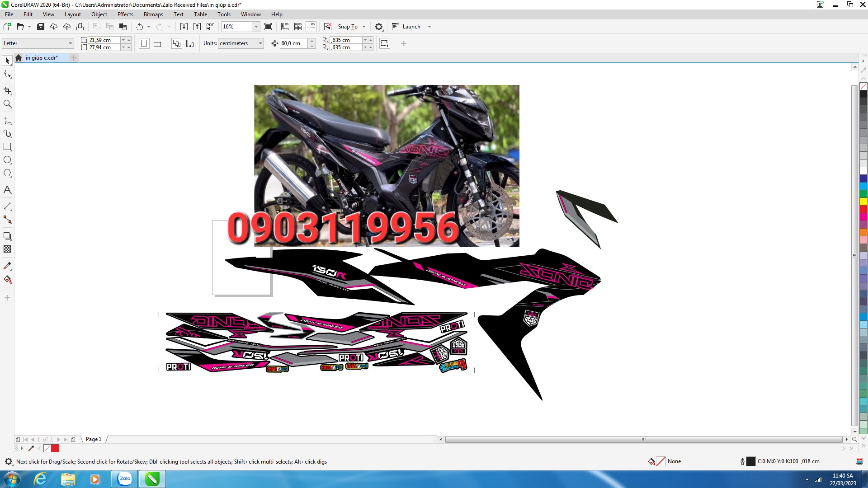Image resolution: width=868 pixels, height=488 pixels.
Task: Expand the Launch dropdown arrow
Action: pyautogui.click(x=429, y=27)
